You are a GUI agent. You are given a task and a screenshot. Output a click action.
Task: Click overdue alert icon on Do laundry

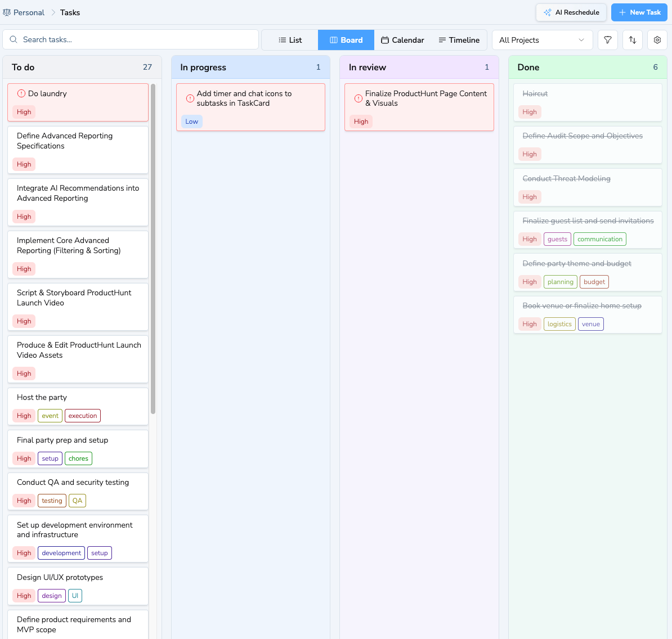point(21,93)
